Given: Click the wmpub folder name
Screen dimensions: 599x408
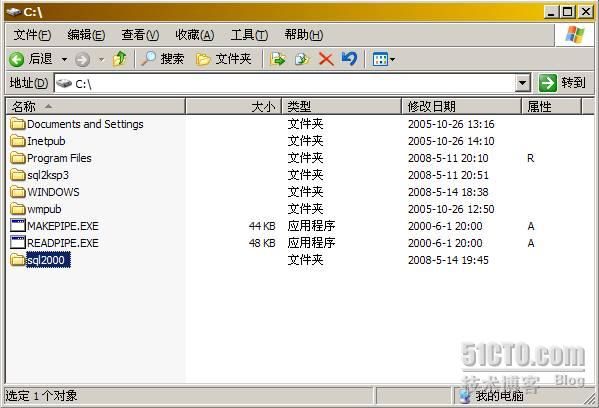Looking at the screenshot, I should click(44, 209).
